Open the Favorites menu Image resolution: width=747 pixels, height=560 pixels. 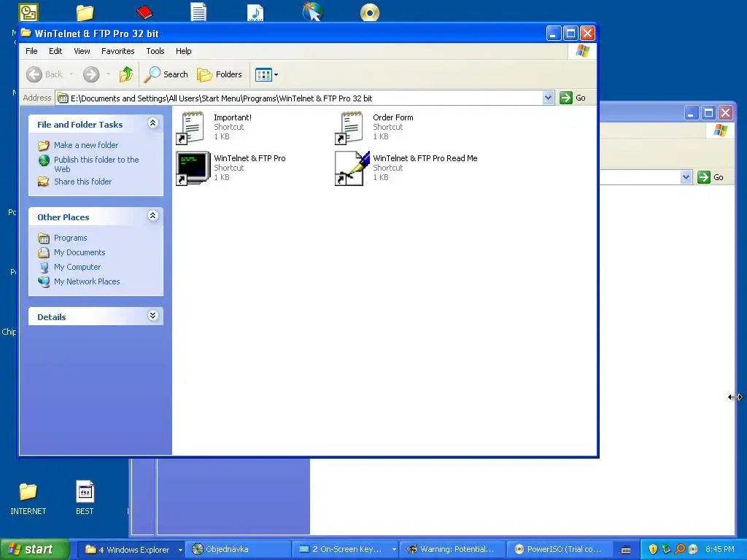117,51
